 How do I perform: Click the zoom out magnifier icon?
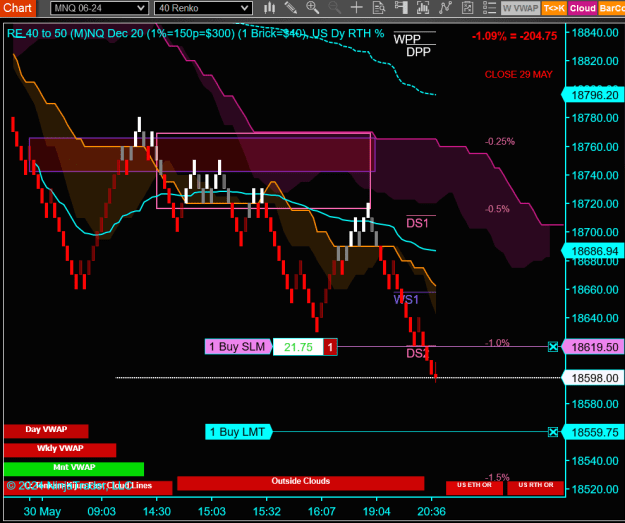334,8
